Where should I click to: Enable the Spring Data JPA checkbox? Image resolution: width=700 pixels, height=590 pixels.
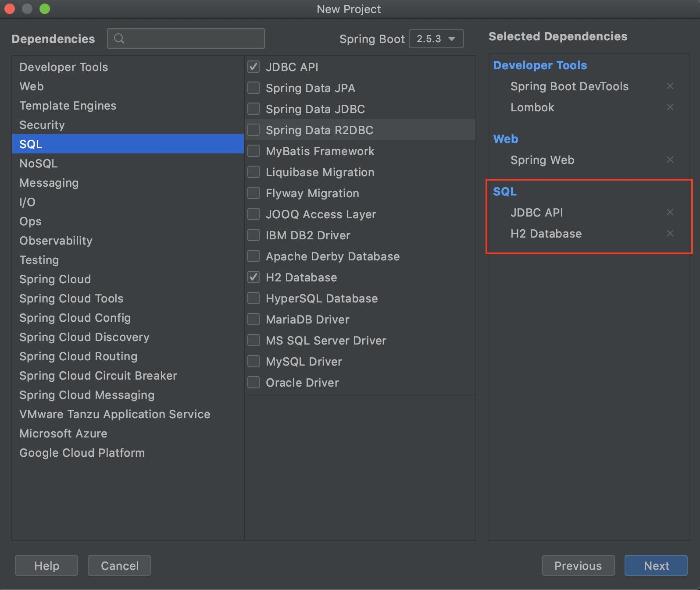point(254,88)
